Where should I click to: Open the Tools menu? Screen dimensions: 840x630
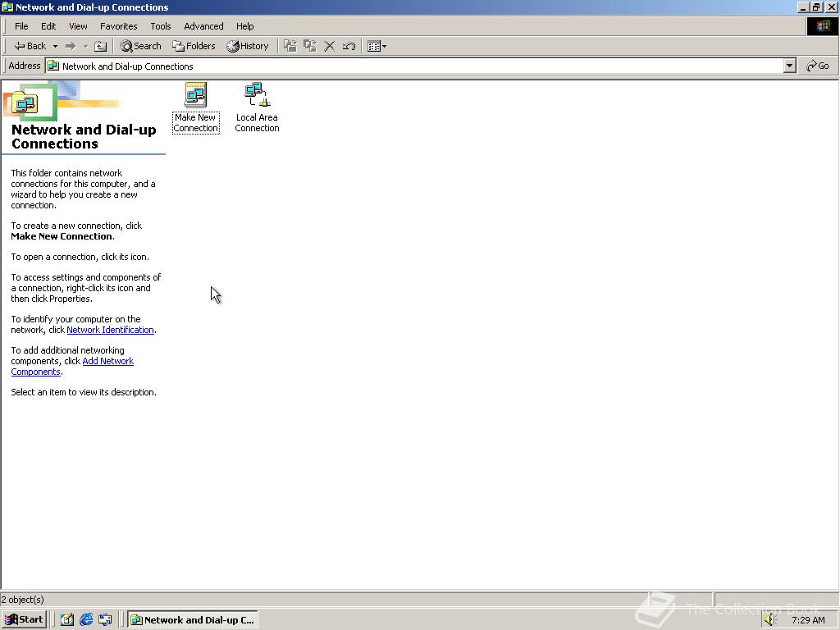160,26
